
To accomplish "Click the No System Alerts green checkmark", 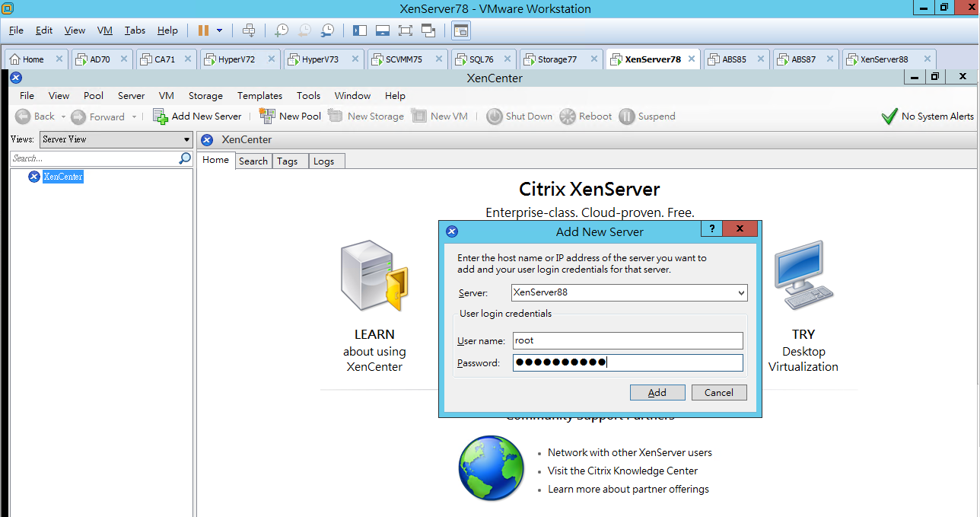I will pos(889,116).
